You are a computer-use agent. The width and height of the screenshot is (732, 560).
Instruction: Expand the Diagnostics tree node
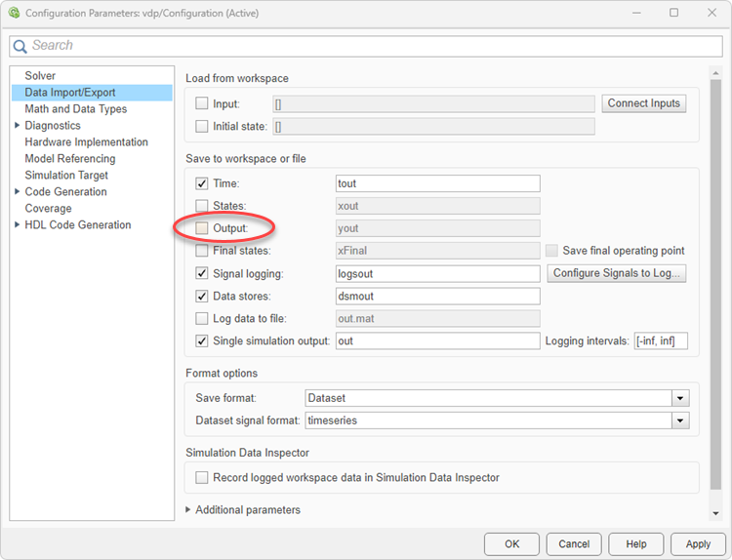coord(18,125)
